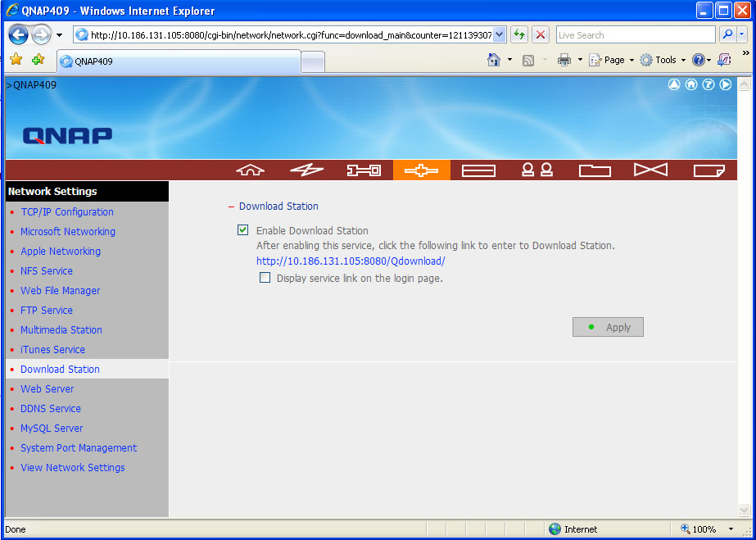Uncheck Enable Download Station checkbox

pyautogui.click(x=243, y=230)
